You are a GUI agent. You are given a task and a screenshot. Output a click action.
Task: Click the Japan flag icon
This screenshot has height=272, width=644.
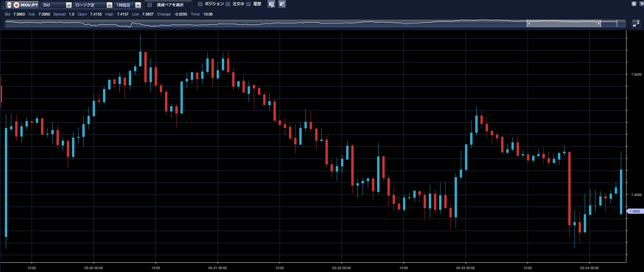tap(16, 5)
